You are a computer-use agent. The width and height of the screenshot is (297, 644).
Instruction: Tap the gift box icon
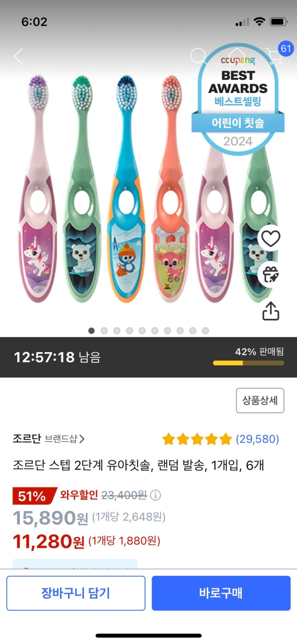(271, 275)
